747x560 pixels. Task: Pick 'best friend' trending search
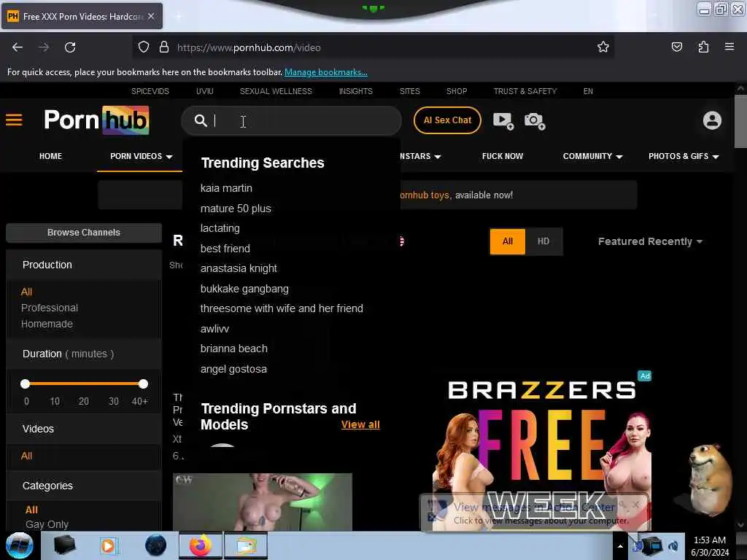[225, 249]
